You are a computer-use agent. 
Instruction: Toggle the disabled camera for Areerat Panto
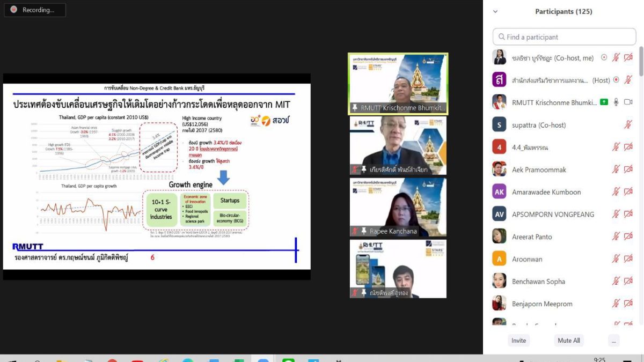coord(628,237)
